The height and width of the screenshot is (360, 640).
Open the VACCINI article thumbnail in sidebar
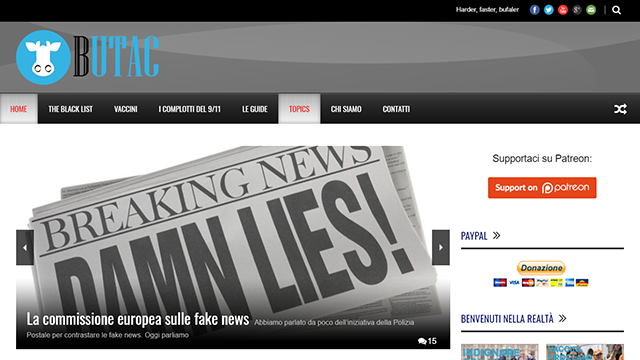tap(585, 352)
